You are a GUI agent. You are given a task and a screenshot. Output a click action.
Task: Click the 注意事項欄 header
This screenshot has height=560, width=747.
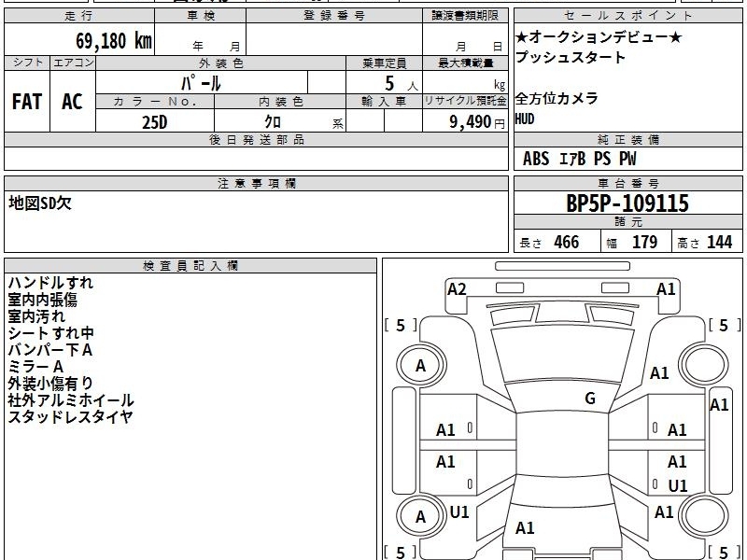(x=256, y=183)
